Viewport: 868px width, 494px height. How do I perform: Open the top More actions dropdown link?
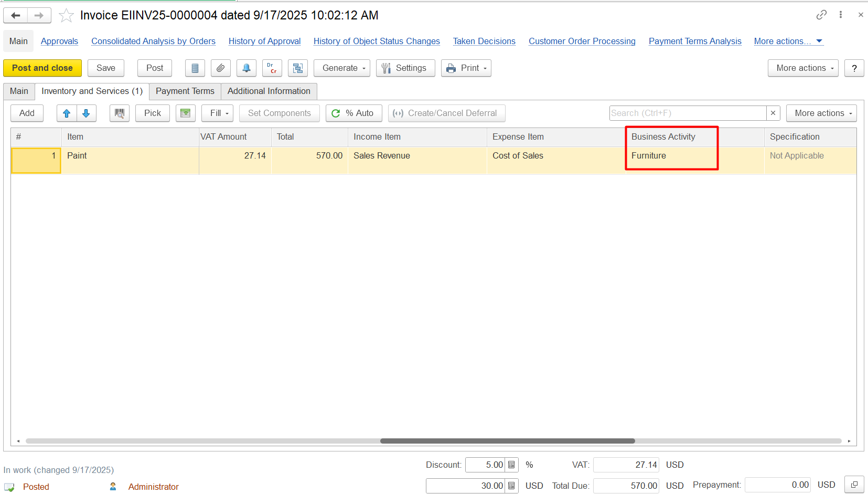[787, 41]
